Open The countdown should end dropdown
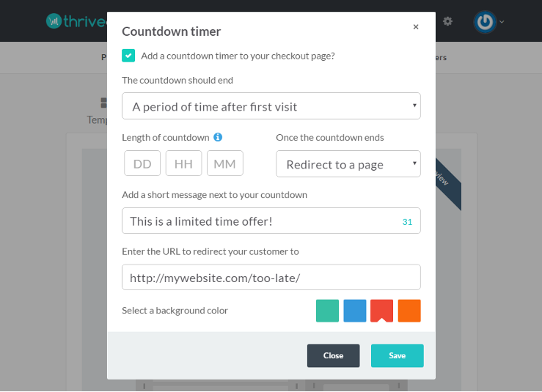The image size is (542, 392). (271, 106)
